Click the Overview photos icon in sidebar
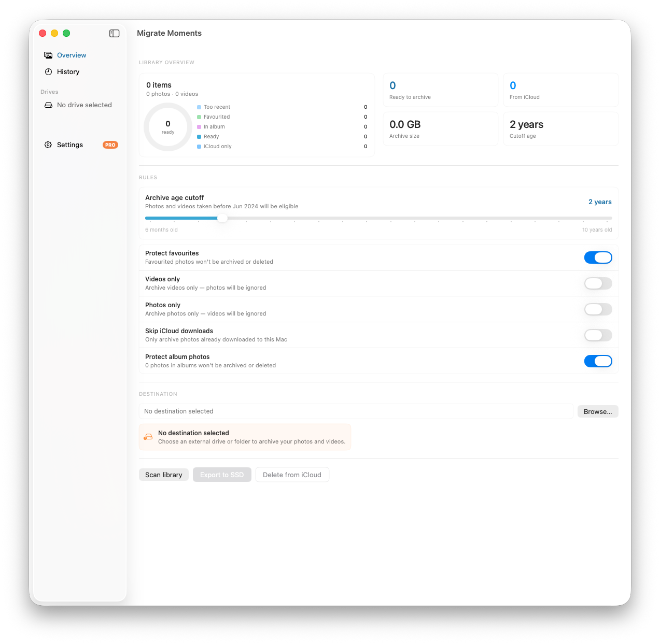Screen dimensions: 660x644 coord(48,55)
